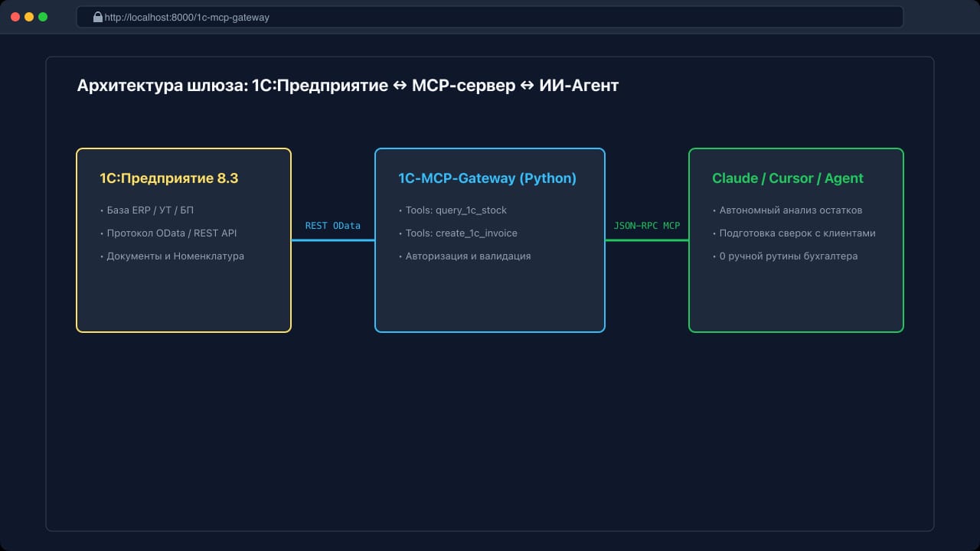Click the green maximize window button
980x551 pixels.
coord(43,17)
